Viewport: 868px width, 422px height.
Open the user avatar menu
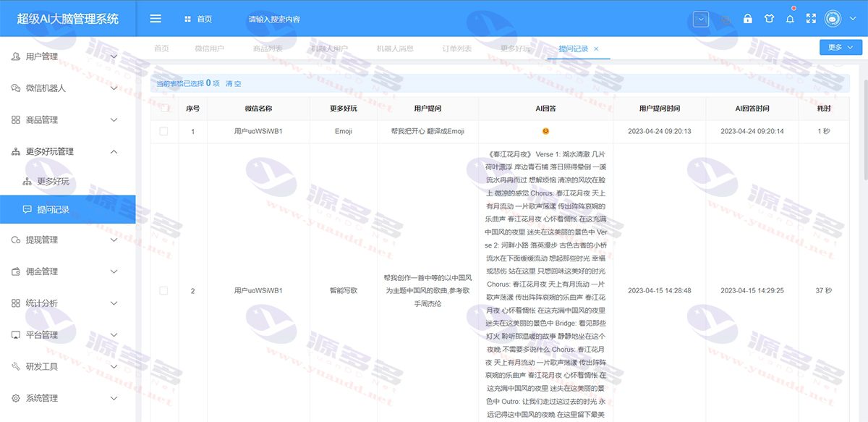tap(833, 19)
